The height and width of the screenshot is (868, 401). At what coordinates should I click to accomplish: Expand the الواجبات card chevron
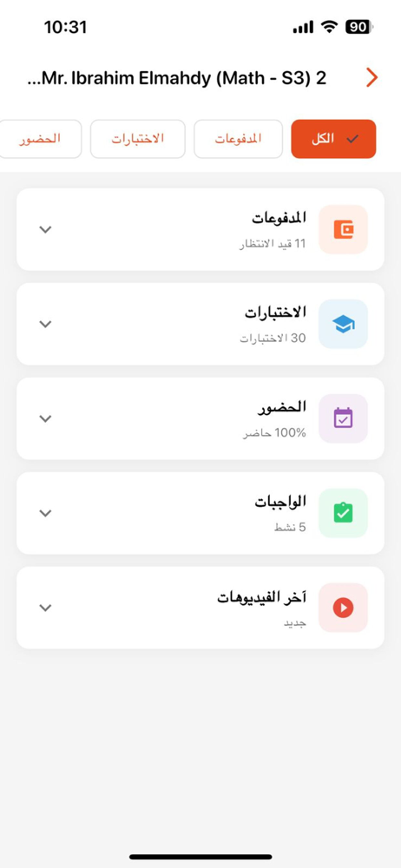tap(45, 513)
